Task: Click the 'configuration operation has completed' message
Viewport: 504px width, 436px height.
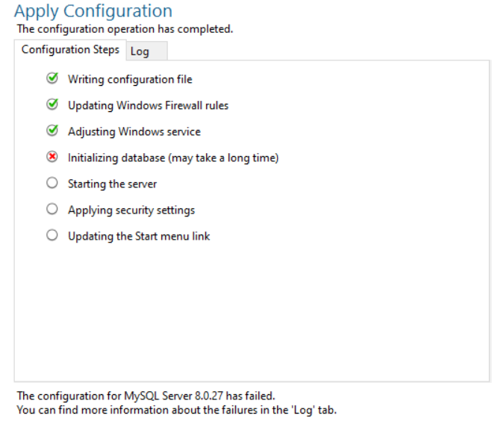Action: 125,29
